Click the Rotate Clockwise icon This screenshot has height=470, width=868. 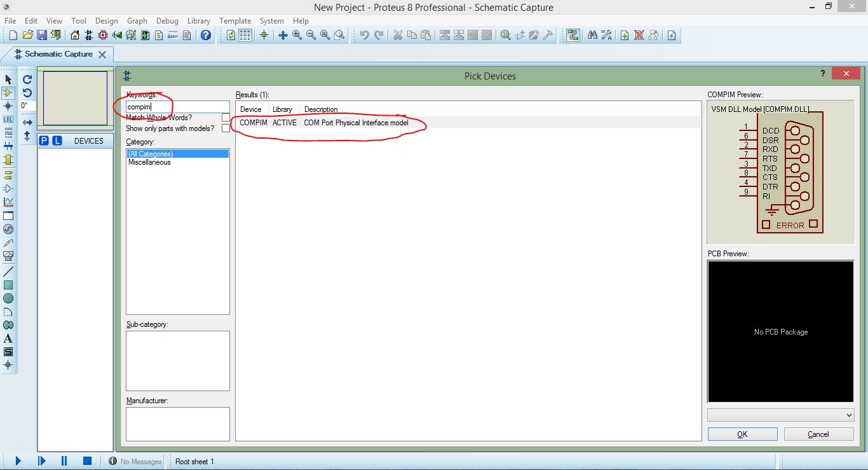(27, 79)
